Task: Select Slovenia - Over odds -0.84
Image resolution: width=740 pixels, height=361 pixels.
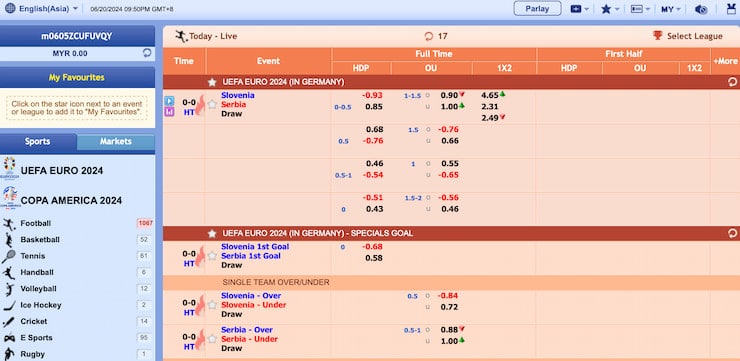Action: coord(448,296)
